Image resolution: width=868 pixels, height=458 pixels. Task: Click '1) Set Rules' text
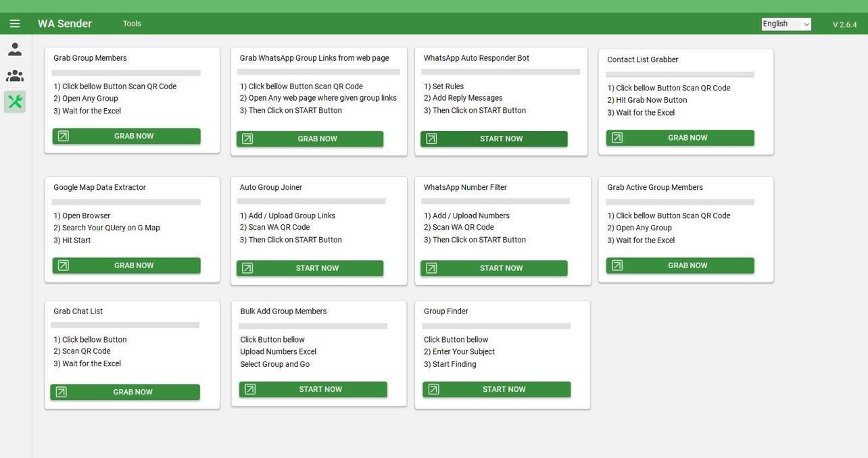(x=443, y=86)
